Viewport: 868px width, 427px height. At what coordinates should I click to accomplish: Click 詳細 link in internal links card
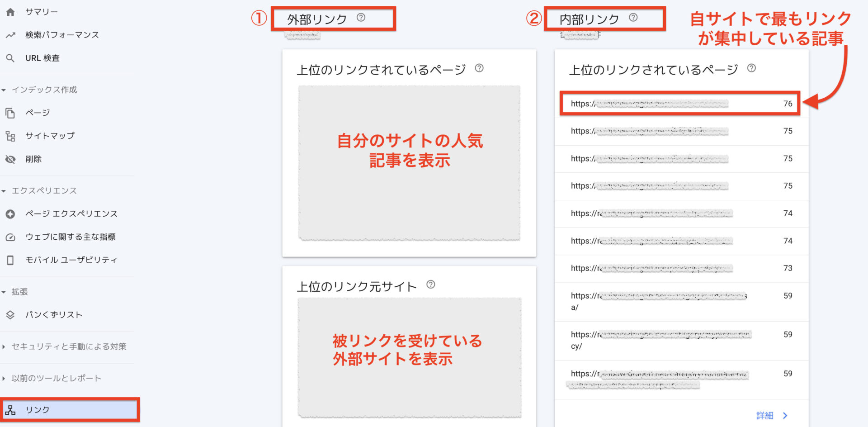point(764,416)
